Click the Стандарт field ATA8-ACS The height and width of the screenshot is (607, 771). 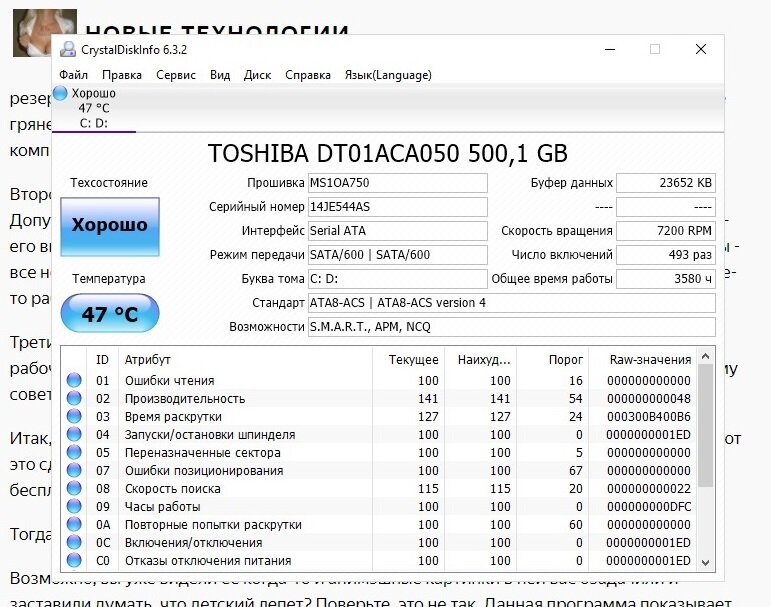[511, 303]
